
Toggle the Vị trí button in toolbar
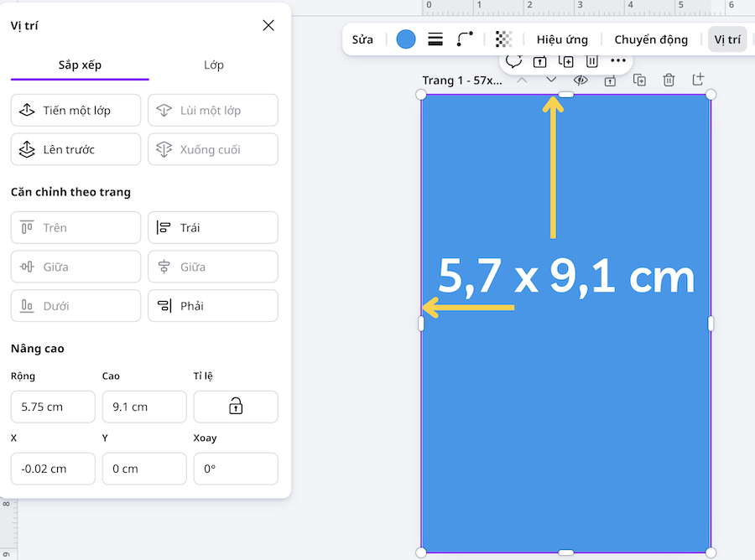pyautogui.click(x=726, y=39)
